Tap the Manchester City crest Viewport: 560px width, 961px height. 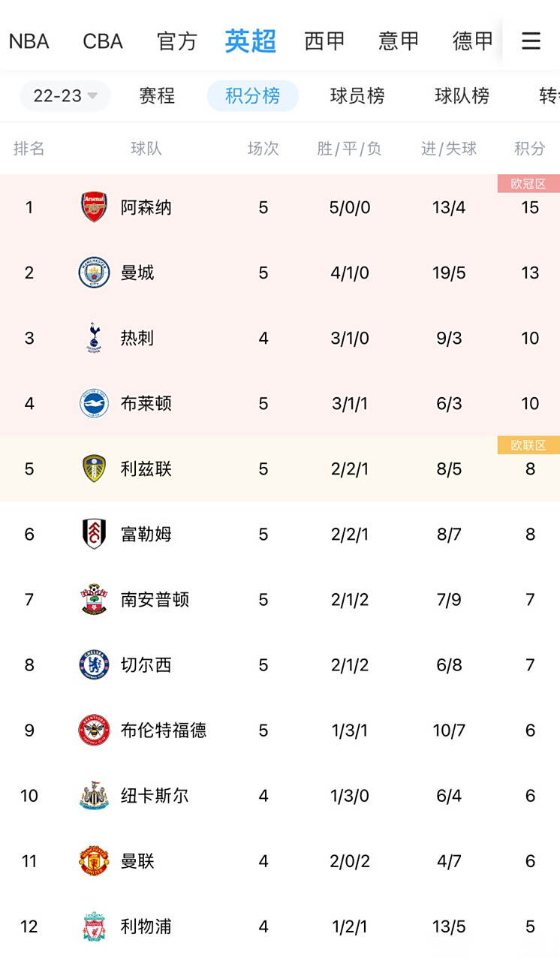pos(95,273)
